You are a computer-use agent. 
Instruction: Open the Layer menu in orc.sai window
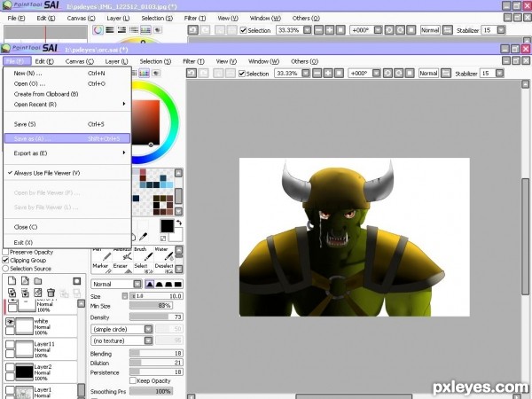[x=117, y=61]
